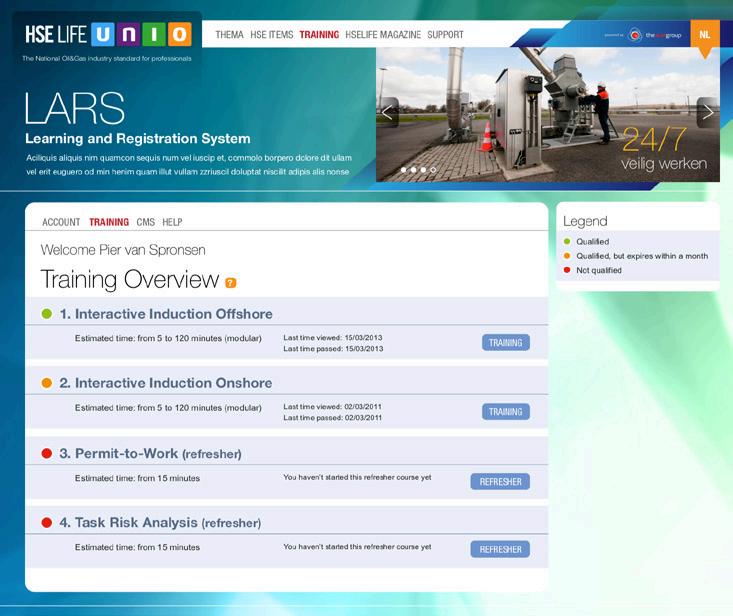Show next slide with right arrow
The width and height of the screenshot is (733, 616).
(x=708, y=113)
